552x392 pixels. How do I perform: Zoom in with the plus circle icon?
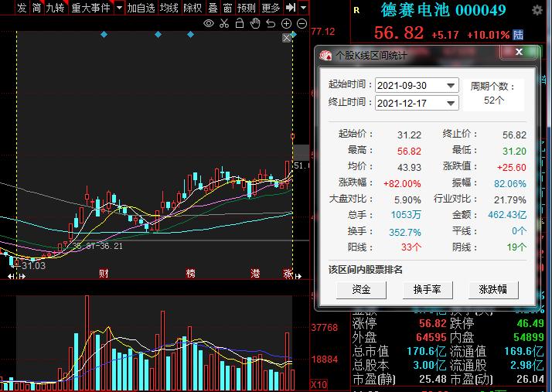coord(286,24)
